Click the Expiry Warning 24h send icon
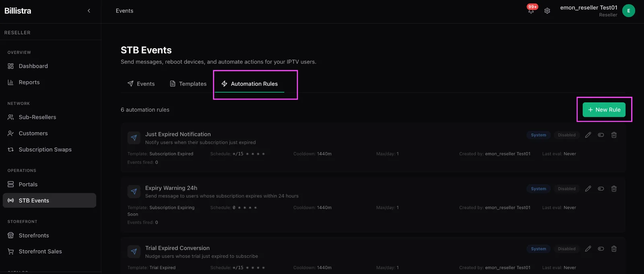The image size is (644, 274). point(134,191)
